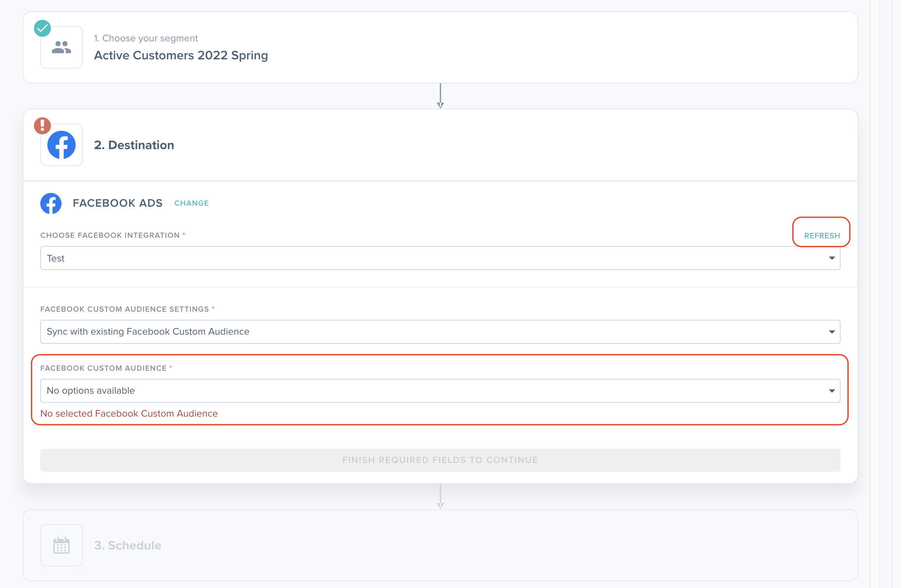The height and width of the screenshot is (588, 901).
Task: Click the No selected Facebook Custom Audience error
Action: click(129, 413)
